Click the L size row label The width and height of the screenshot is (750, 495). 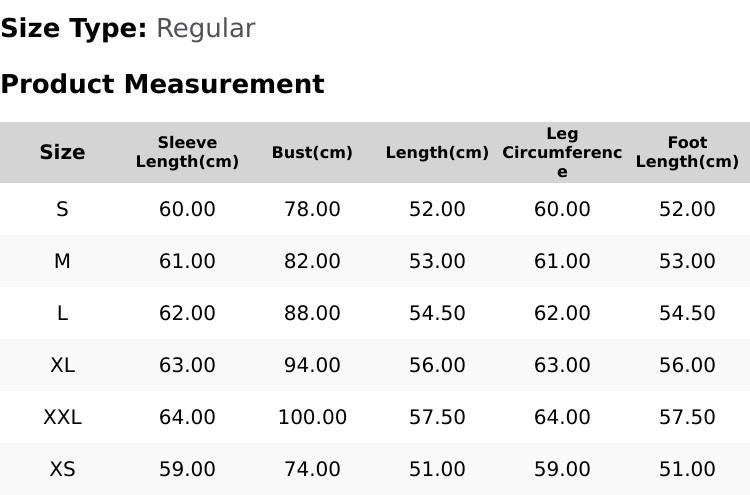pyautogui.click(x=62, y=313)
